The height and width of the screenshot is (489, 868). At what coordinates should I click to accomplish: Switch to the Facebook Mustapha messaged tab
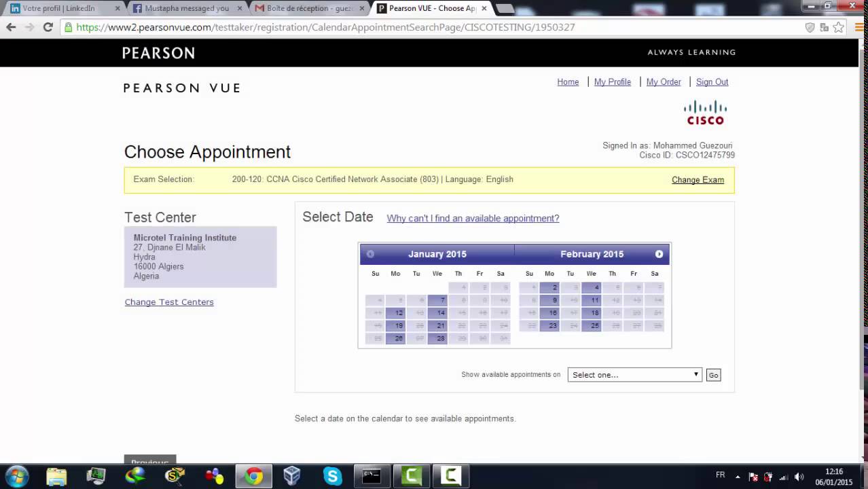[187, 9]
